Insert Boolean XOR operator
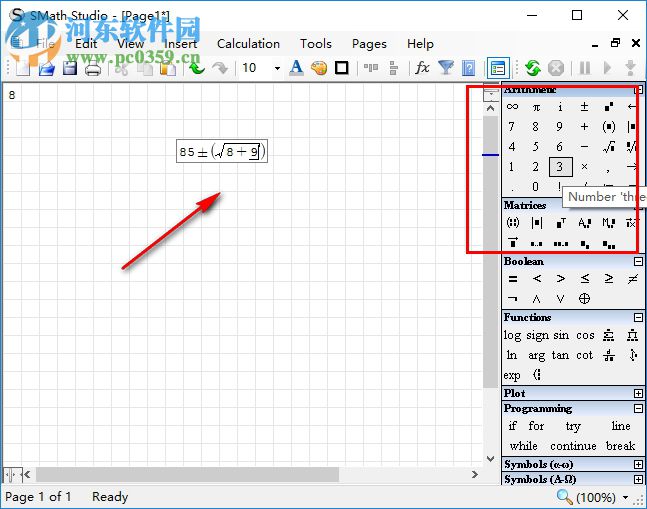Image resolution: width=647 pixels, height=509 pixels. pyautogui.click(x=584, y=299)
